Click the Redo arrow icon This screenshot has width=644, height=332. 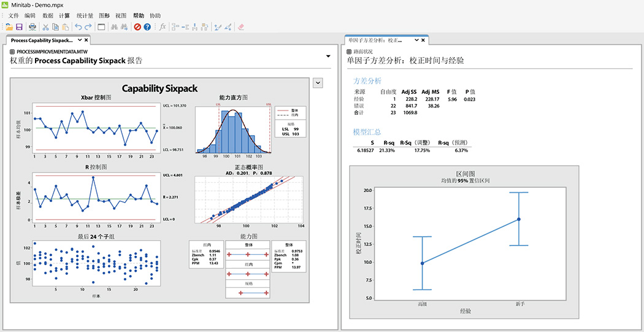[88, 27]
